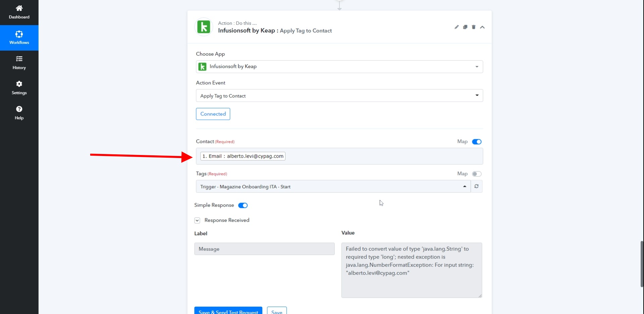Open the Action Event dropdown
This screenshot has height=314, width=644.
point(339,96)
